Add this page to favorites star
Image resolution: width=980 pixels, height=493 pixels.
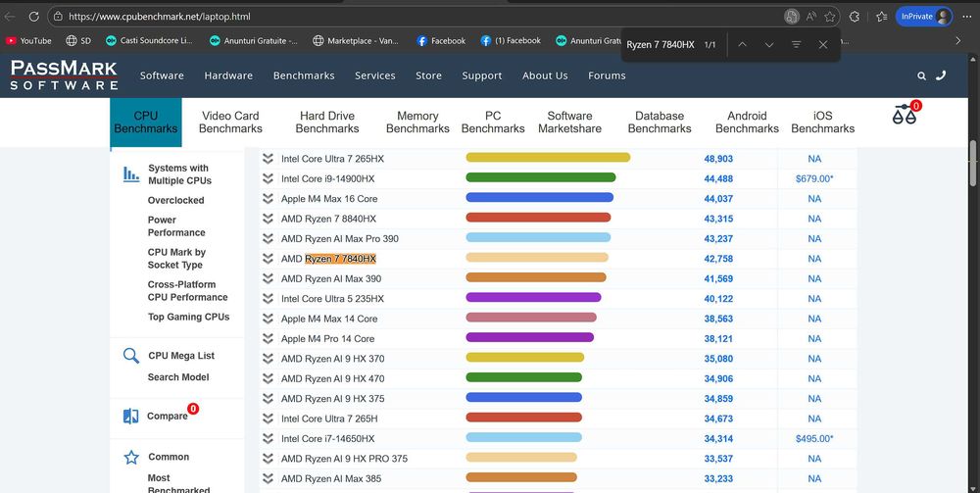coord(830,17)
